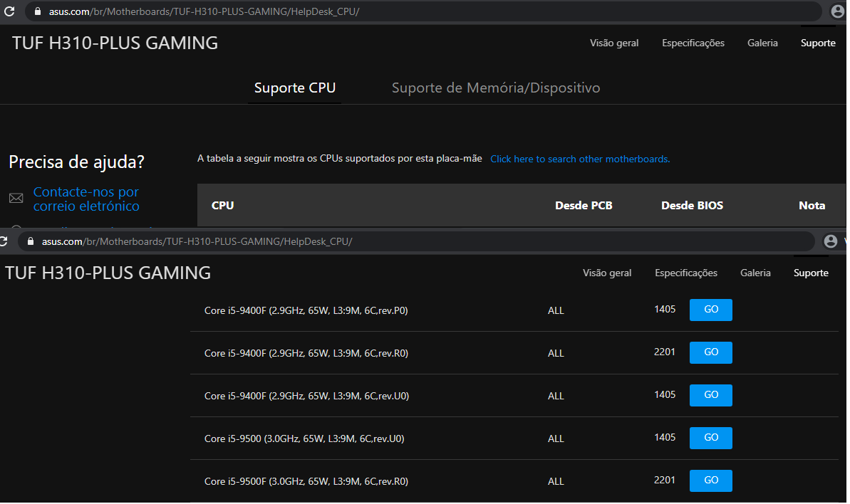Select the Core i5-9400F rev.P0 CPU name
Screen dimensions: 850x504
click(306, 310)
